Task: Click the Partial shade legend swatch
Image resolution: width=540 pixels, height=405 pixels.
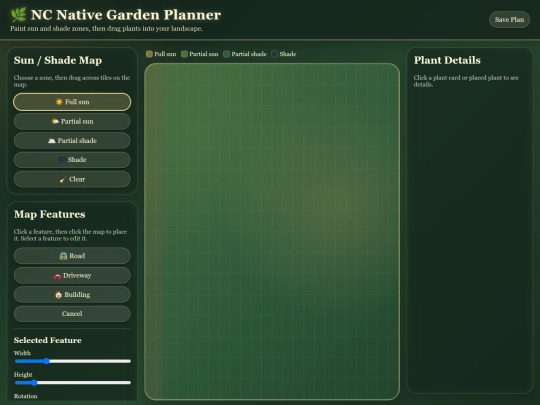Action: [226, 54]
